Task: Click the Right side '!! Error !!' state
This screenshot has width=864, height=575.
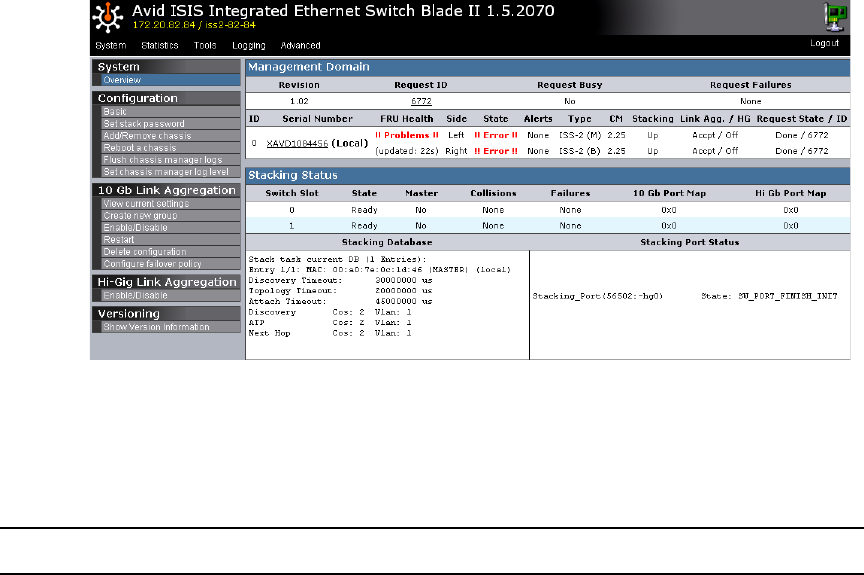Action: pos(496,151)
